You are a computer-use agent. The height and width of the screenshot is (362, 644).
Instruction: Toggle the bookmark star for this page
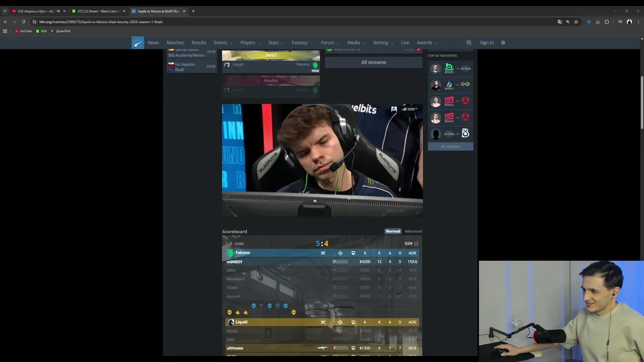click(x=576, y=22)
